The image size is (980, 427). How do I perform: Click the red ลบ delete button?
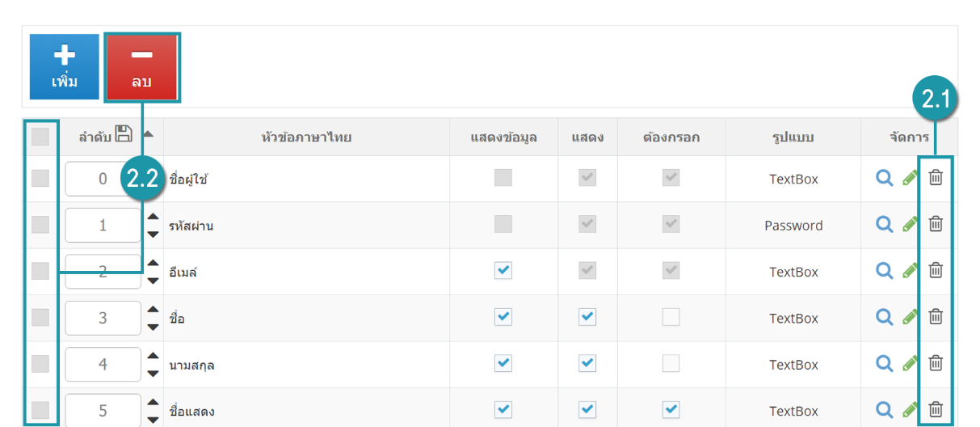click(x=142, y=68)
